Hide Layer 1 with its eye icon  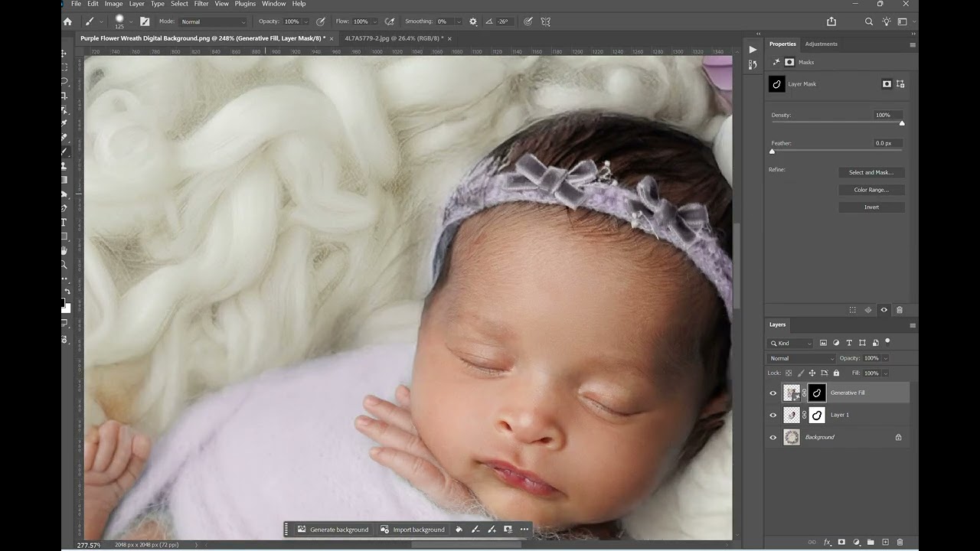click(x=773, y=416)
